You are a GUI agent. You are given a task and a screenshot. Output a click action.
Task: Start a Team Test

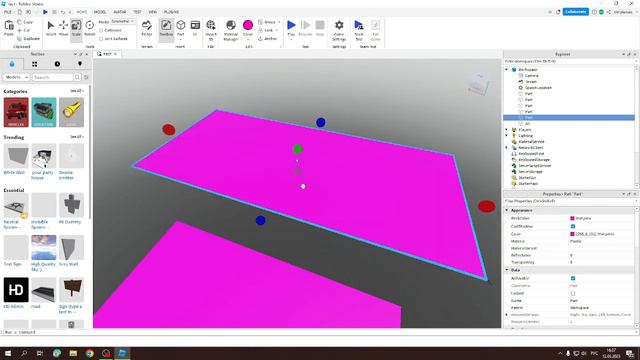pyautogui.click(x=359, y=30)
